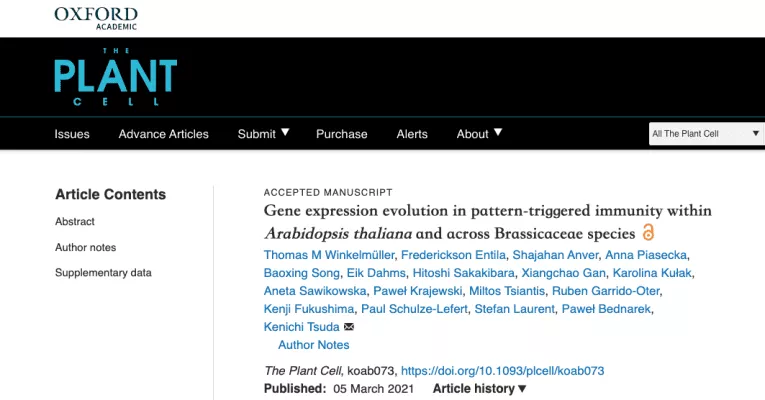Open Supplementary data section link
765x400 pixels.
coord(103,272)
